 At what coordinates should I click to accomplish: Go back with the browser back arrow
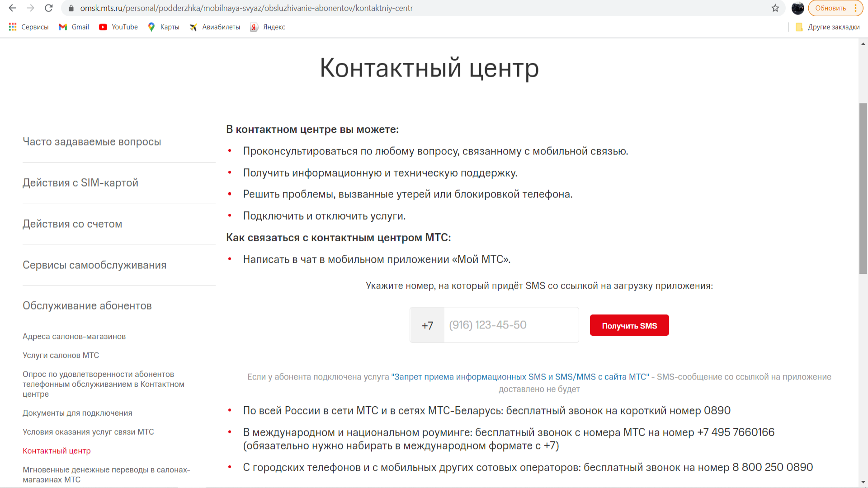click(12, 8)
